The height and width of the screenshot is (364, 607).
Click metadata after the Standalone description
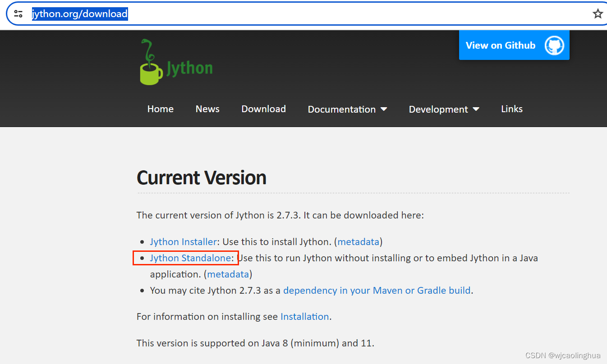[x=228, y=274]
